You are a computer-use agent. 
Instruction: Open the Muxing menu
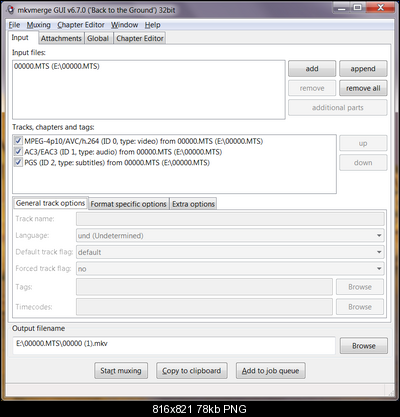point(39,25)
